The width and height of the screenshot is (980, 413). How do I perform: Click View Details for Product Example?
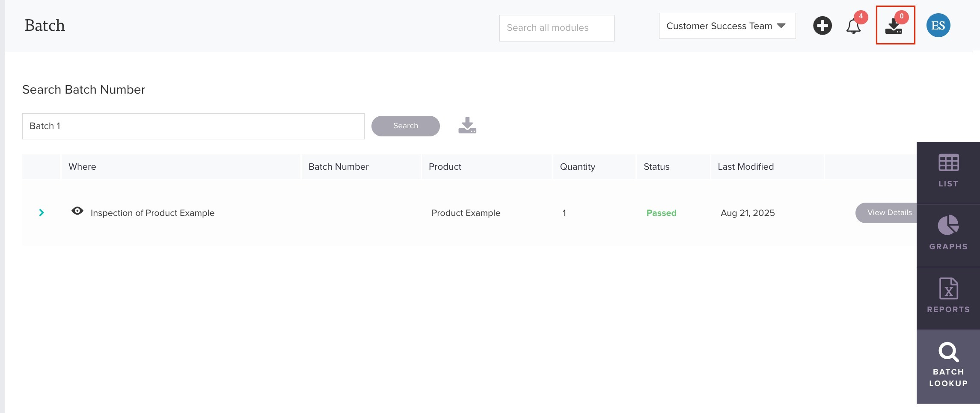pyautogui.click(x=886, y=212)
